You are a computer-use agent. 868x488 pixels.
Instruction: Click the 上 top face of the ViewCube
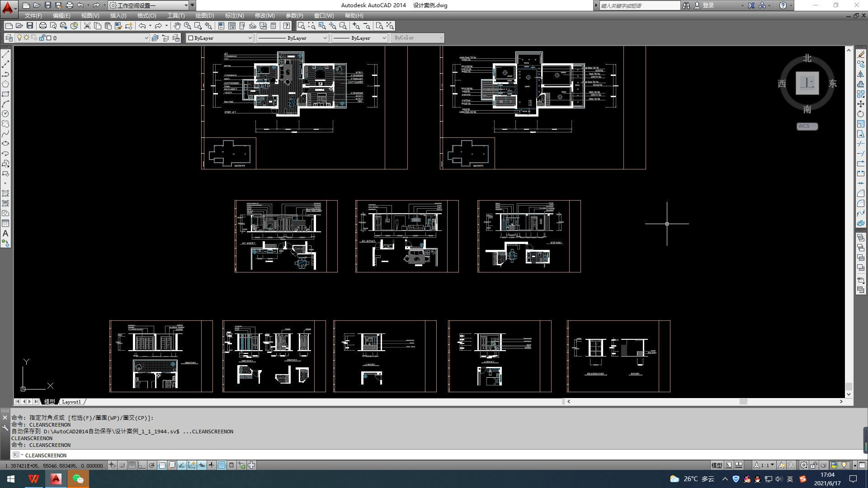coord(807,83)
